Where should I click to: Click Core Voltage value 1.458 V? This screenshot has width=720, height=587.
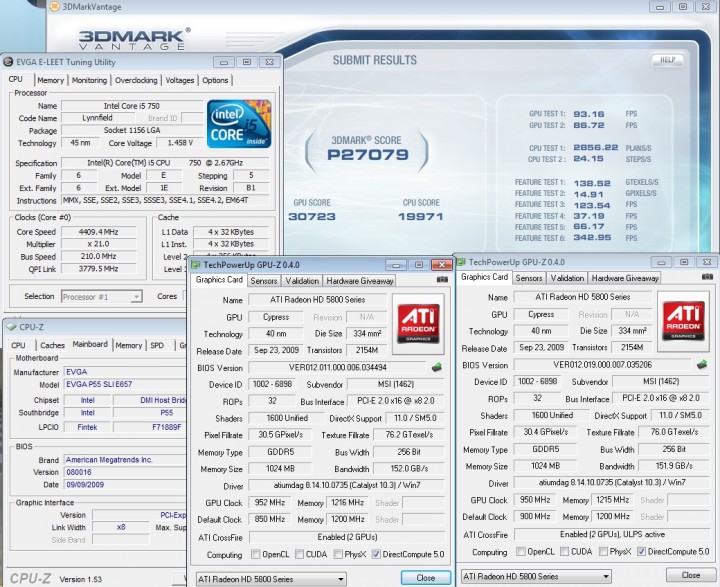point(180,143)
